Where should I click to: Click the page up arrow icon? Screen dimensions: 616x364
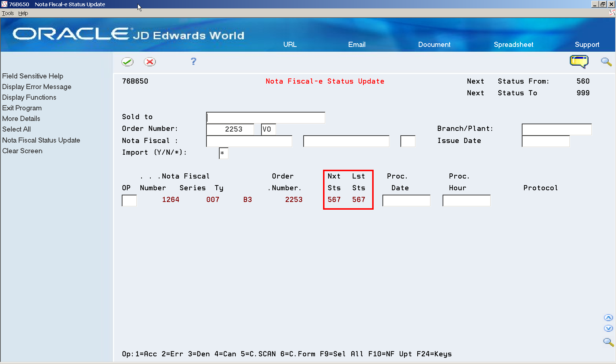608,318
